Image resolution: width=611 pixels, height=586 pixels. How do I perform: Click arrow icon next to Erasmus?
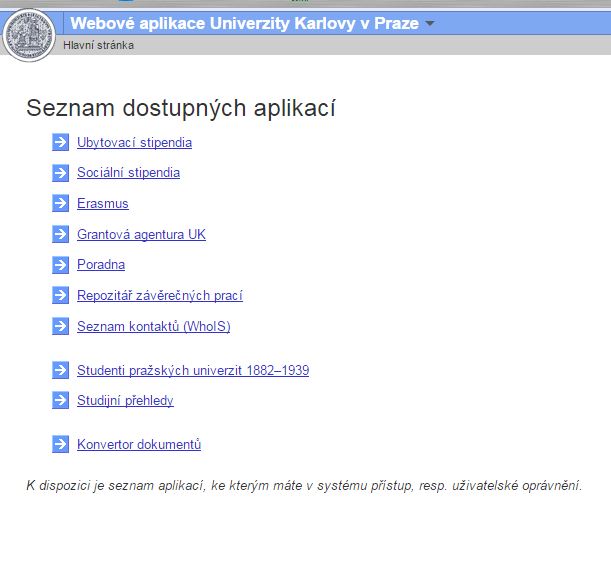[x=60, y=204]
